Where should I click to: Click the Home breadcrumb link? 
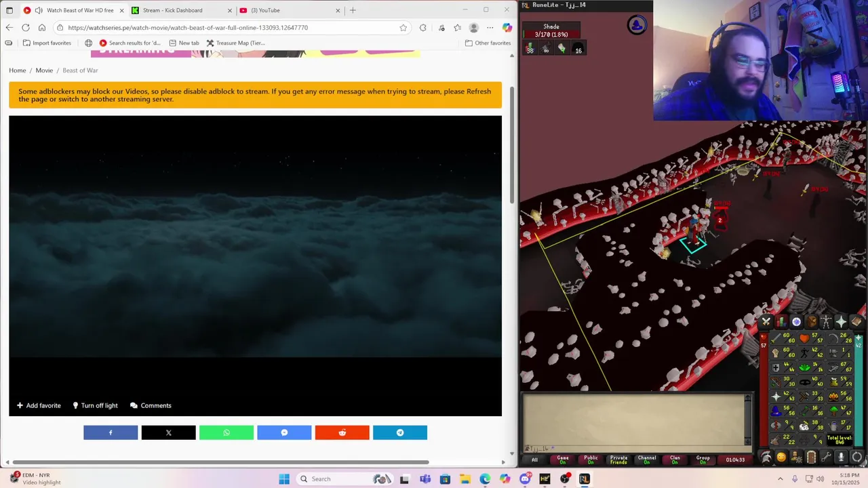click(18, 70)
